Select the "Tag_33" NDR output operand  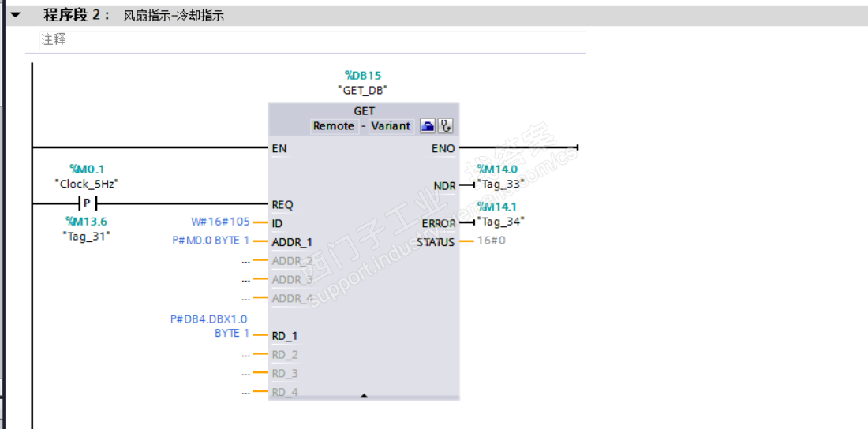500,184
